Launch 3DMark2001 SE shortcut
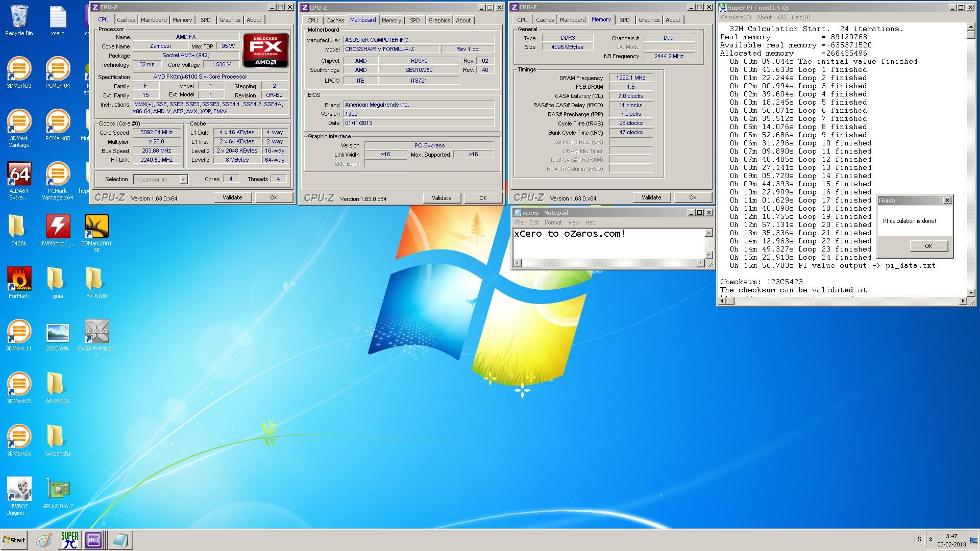Screen dimensions: 980x551 tap(96, 234)
